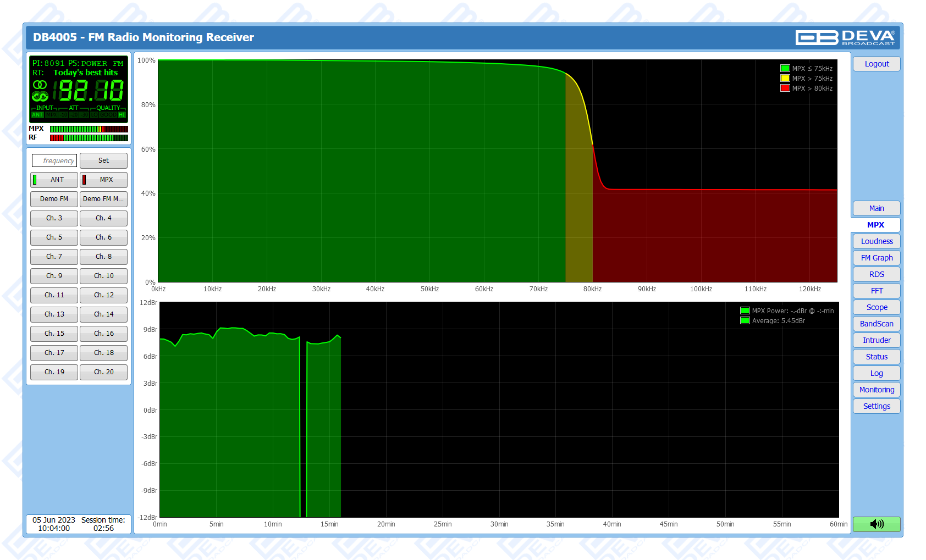Click the RDS swirl indicator icon
This screenshot has width=926, height=560.
tap(40, 97)
